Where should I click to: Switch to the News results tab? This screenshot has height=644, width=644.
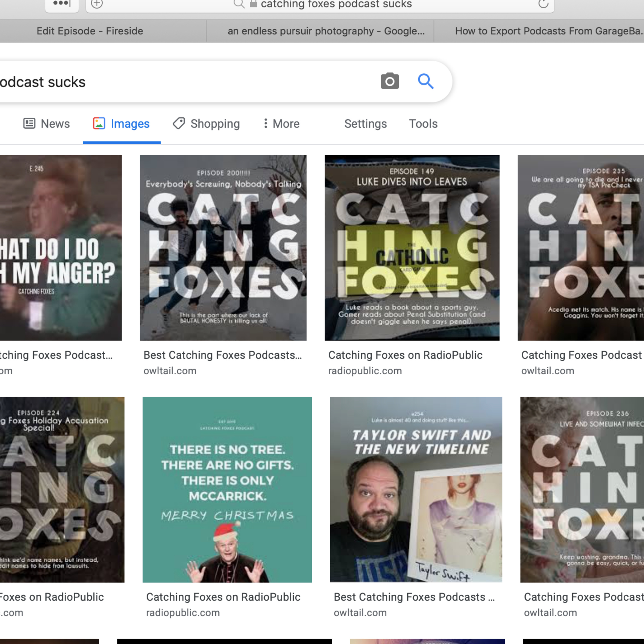[46, 124]
